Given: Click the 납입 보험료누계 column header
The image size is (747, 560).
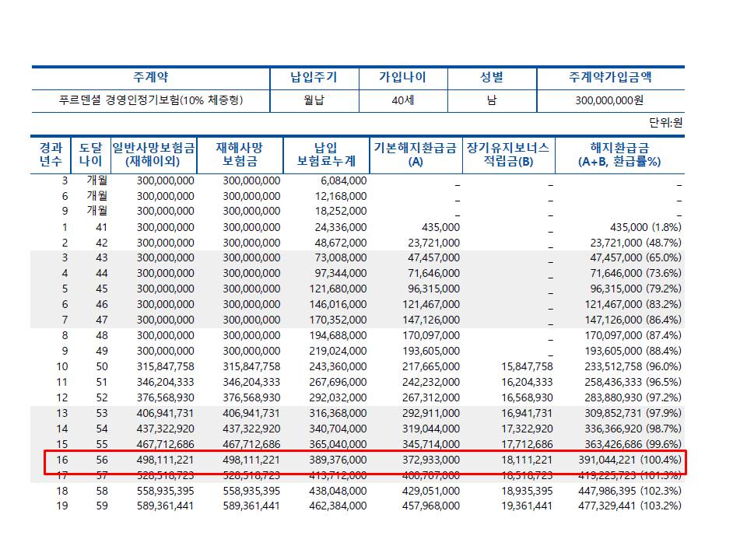Looking at the screenshot, I should (x=326, y=154).
